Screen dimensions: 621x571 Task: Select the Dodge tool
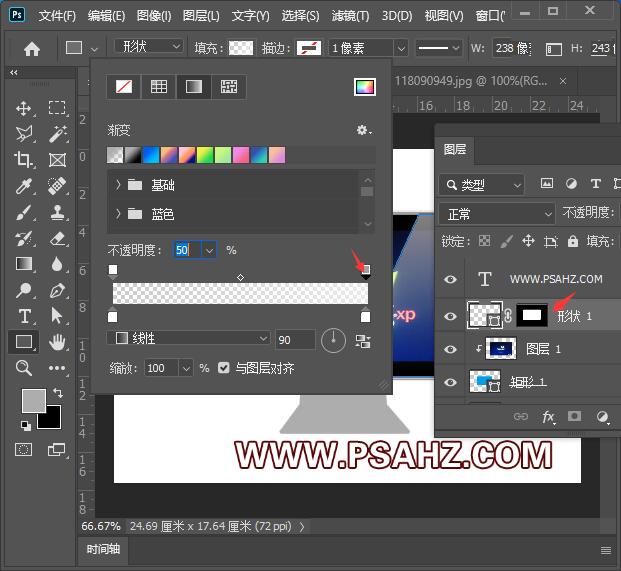(x=24, y=290)
